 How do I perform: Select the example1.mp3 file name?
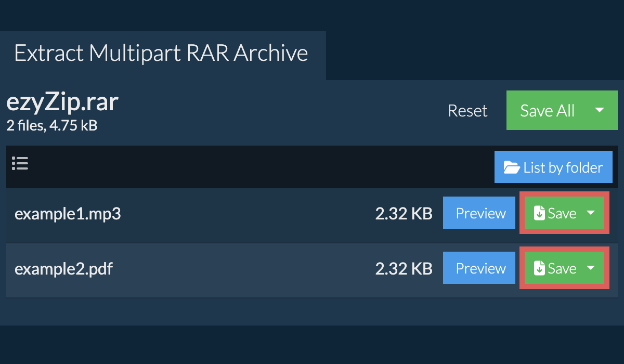(x=68, y=214)
